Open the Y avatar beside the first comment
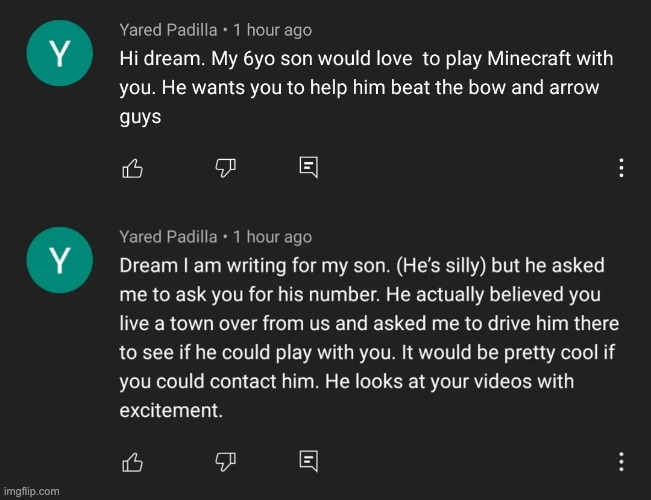The image size is (651, 500). 60,53
